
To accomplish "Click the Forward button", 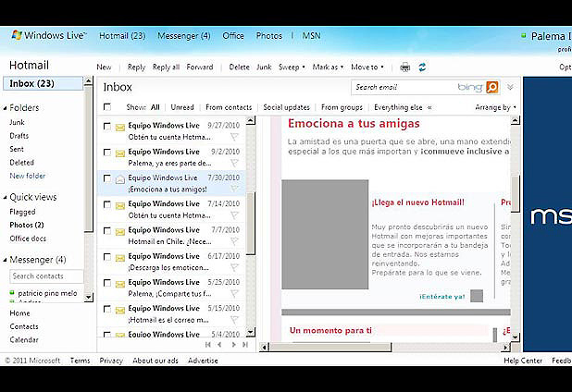I will click(200, 67).
